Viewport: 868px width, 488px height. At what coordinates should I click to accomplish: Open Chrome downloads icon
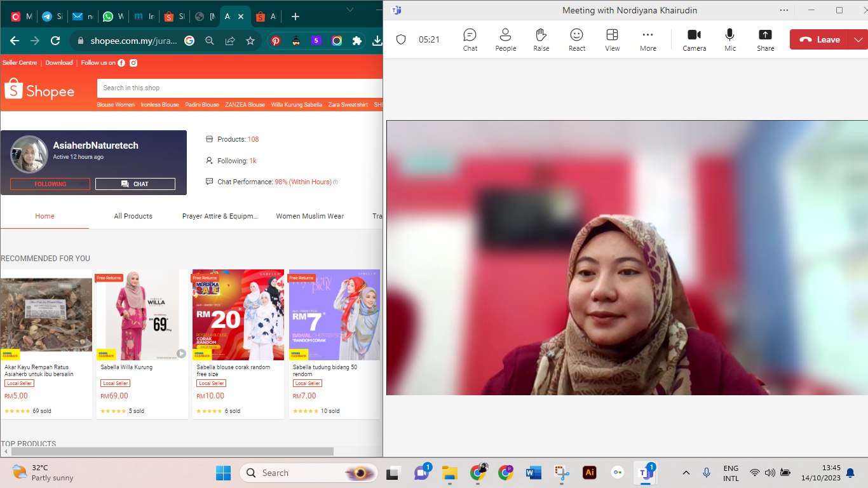(377, 41)
